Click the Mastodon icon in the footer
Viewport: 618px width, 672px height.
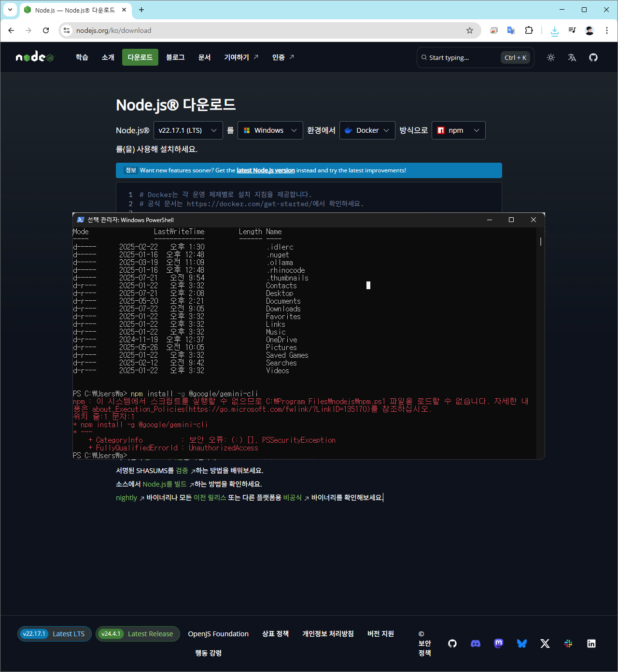pyautogui.click(x=498, y=644)
